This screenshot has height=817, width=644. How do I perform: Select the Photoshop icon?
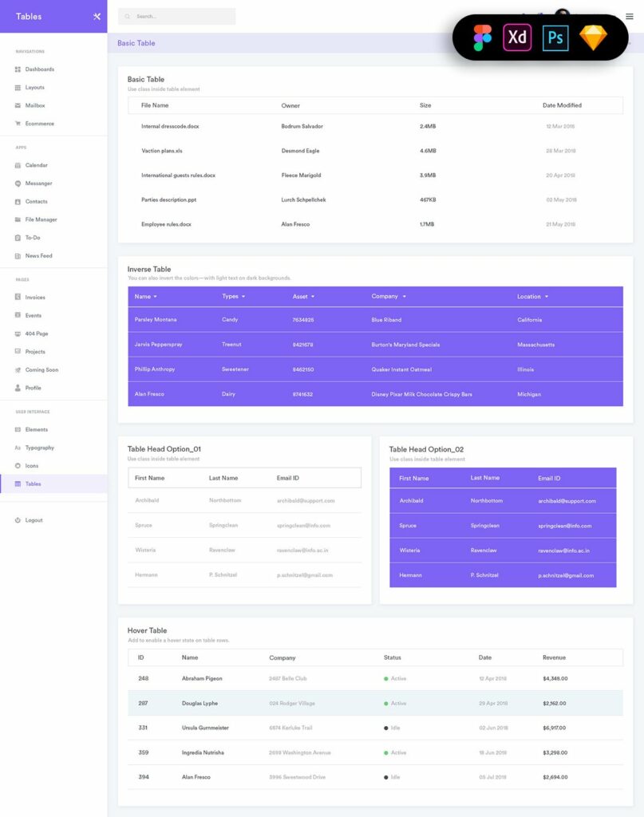tap(555, 37)
